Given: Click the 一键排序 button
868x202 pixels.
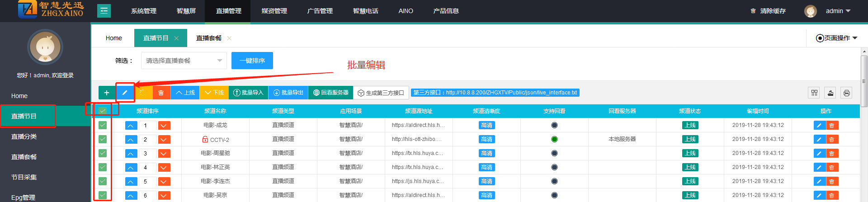Looking at the screenshot, I should [252, 61].
